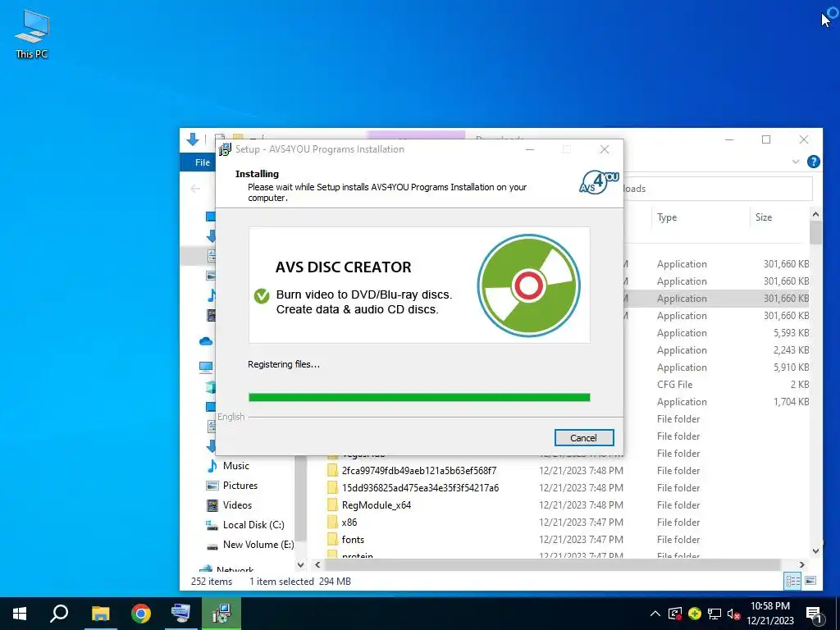Click down arrow of navigation pane scrollbar
This screenshot has width=840, height=630.
point(300,564)
